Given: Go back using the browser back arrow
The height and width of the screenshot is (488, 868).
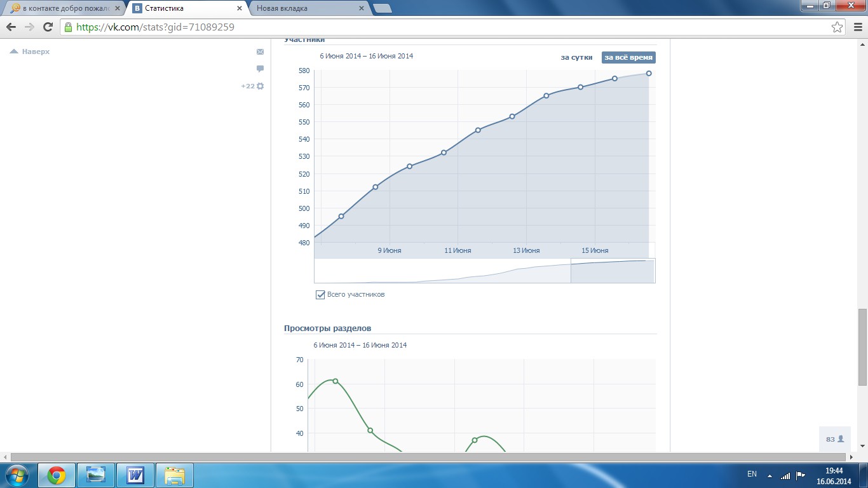Looking at the screenshot, I should pos(11,27).
